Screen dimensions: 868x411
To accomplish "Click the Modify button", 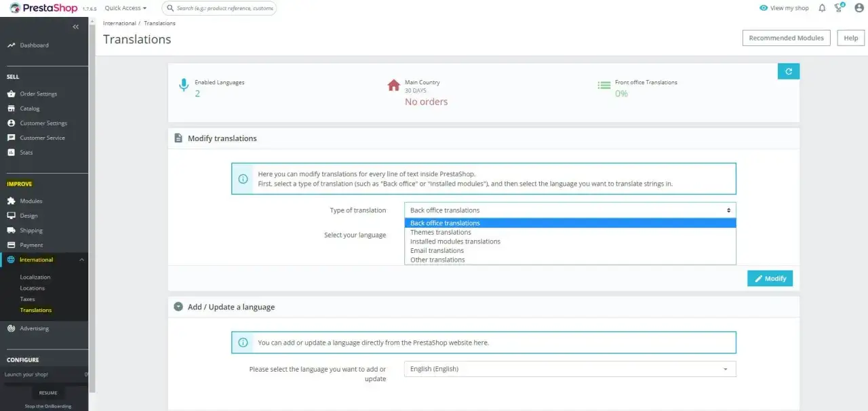I will pos(770,278).
